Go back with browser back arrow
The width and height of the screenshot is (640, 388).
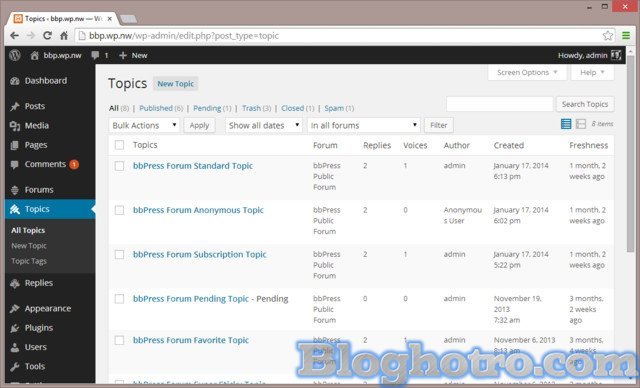pyautogui.click(x=14, y=35)
